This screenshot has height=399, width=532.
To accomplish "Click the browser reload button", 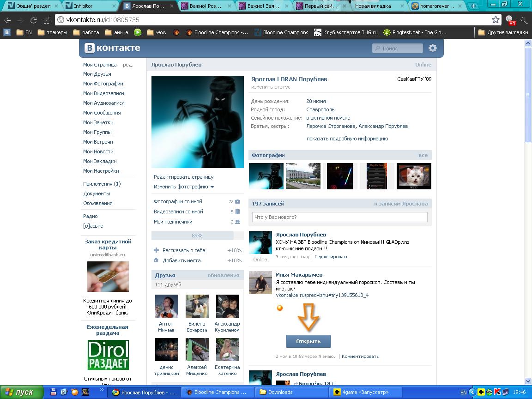I will (33, 20).
